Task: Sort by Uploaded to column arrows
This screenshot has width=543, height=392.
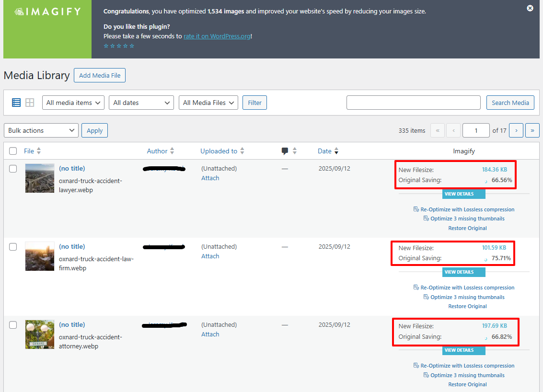Action: pyautogui.click(x=242, y=151)
